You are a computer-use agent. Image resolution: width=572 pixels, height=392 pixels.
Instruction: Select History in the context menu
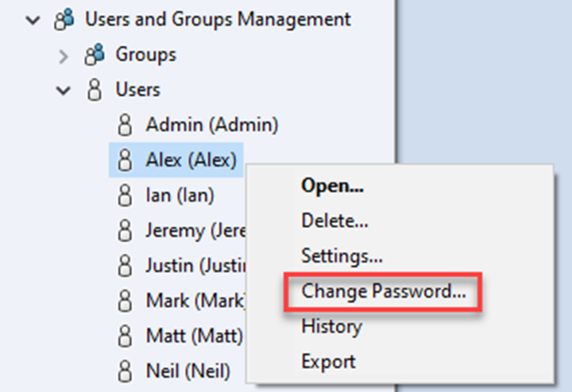point(331,326)
